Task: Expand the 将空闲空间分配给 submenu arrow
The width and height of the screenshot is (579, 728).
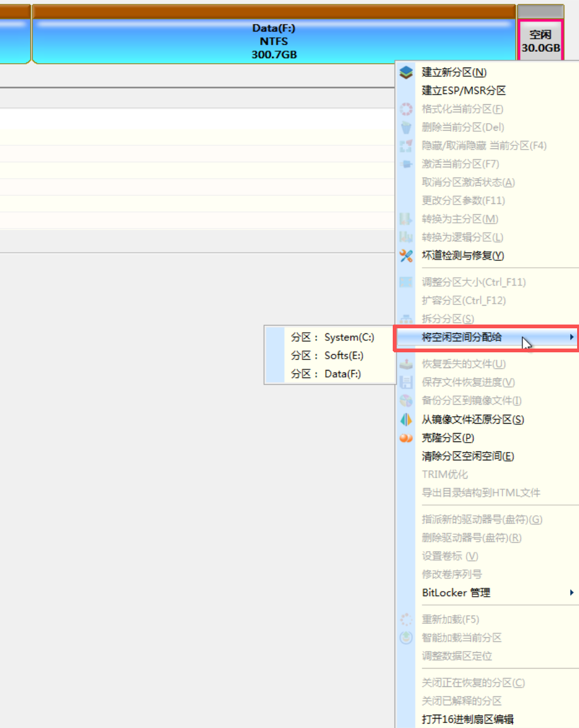Action: click(571, 337)
